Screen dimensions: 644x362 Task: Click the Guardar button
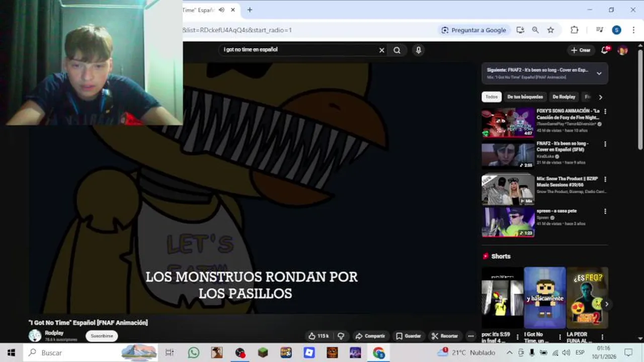[408, 336]
